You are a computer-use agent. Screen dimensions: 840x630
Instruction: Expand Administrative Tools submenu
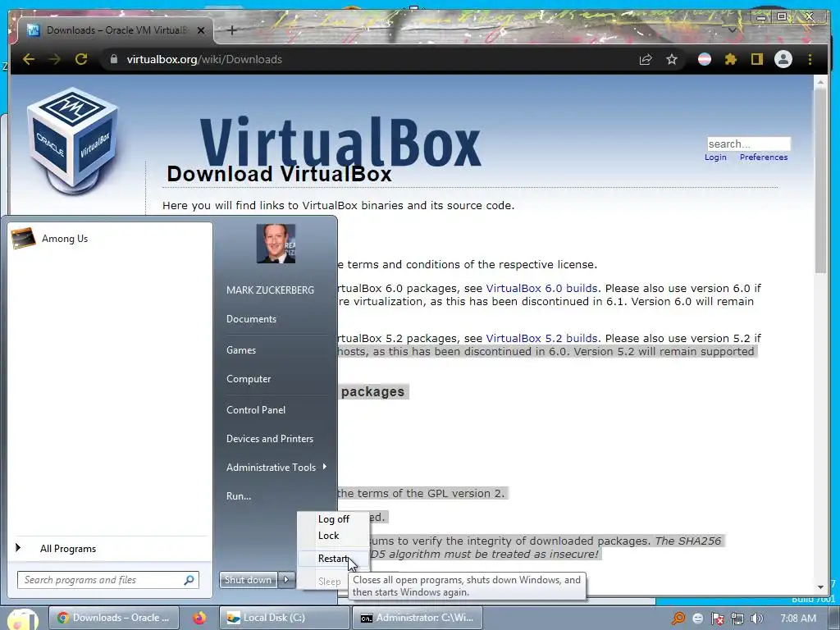tap(276, 467)
